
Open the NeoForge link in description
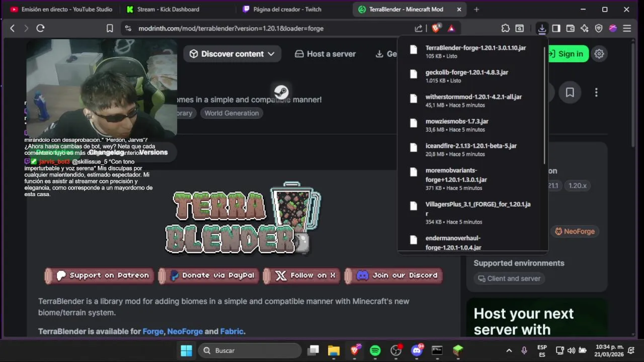(x=185, y=331)
